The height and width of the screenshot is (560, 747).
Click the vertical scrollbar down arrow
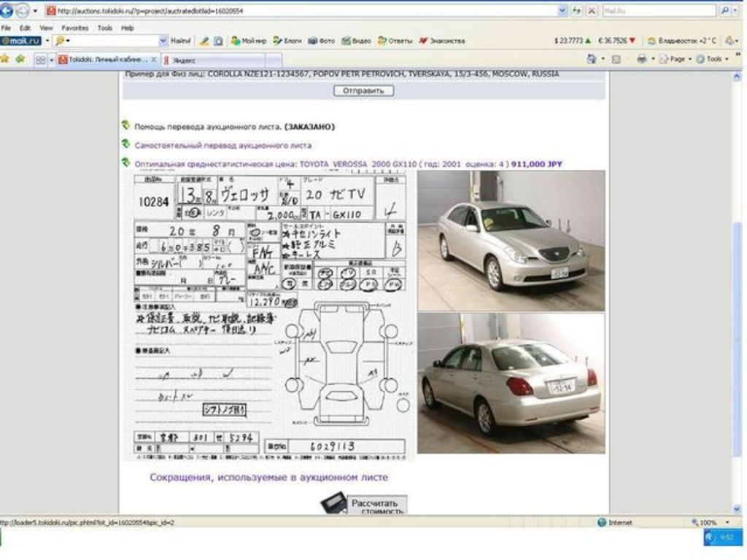[x=737, y=510]
